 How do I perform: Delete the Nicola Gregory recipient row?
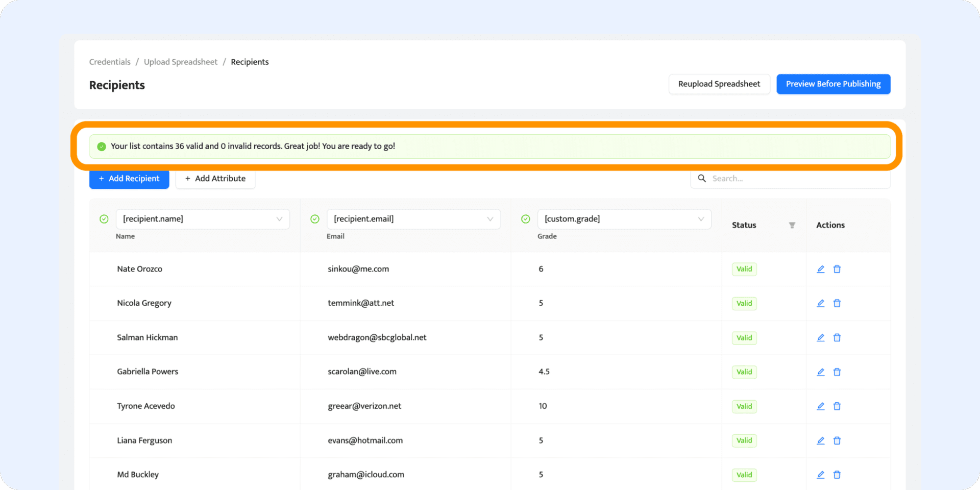(837, 303)
